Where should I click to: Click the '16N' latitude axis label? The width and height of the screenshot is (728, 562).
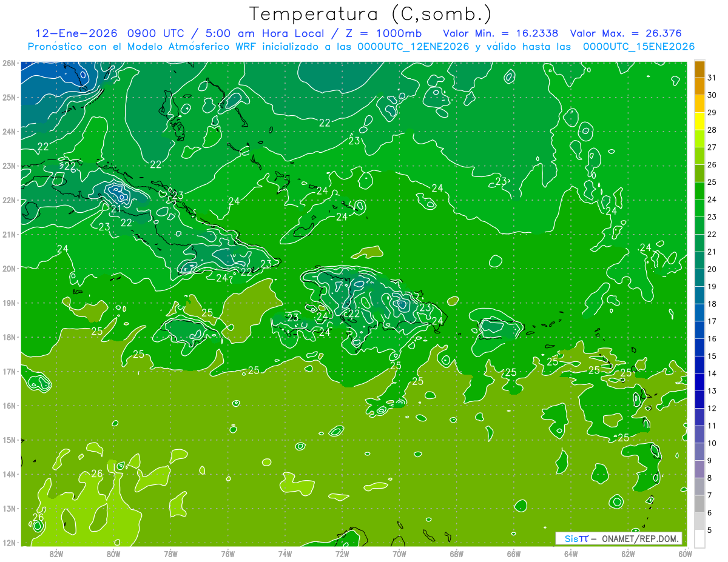pyautogui.click(x=8, y=406)
